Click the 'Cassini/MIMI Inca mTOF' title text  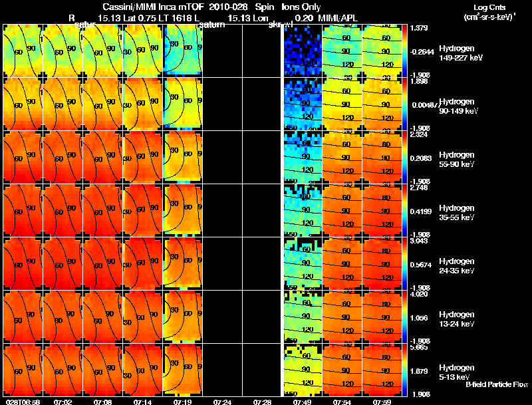153,7
